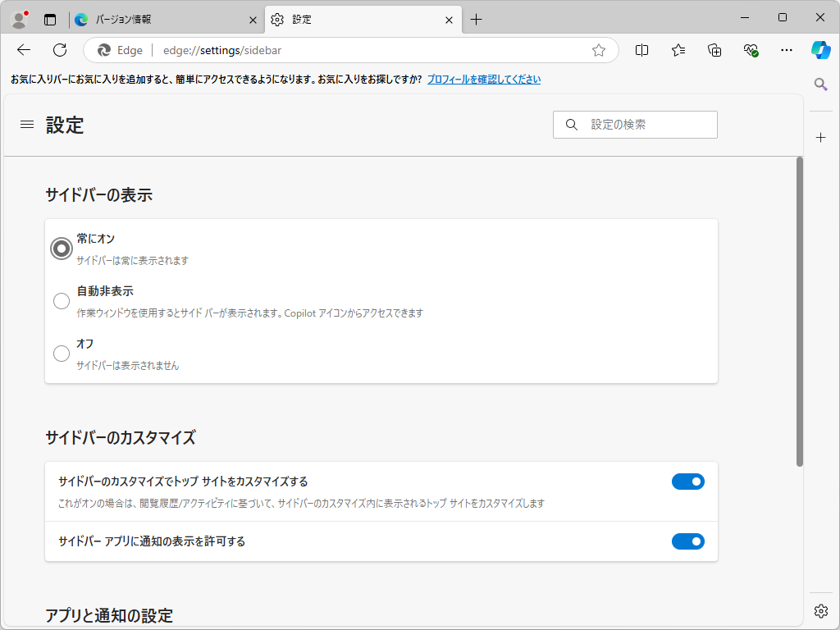This screenshot has height=630, width=840.
Task: Turn off サイドバー アプリに通知の表示を許可する
Action: 688,541
